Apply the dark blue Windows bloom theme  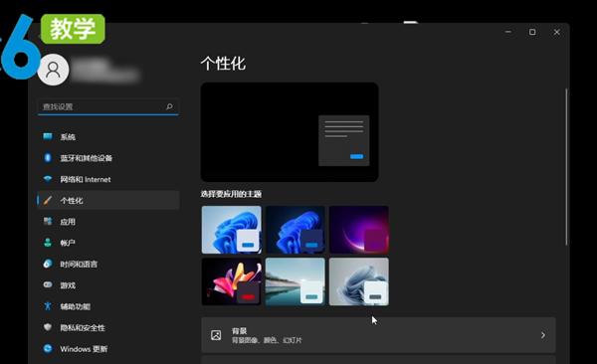pos(296,230)
